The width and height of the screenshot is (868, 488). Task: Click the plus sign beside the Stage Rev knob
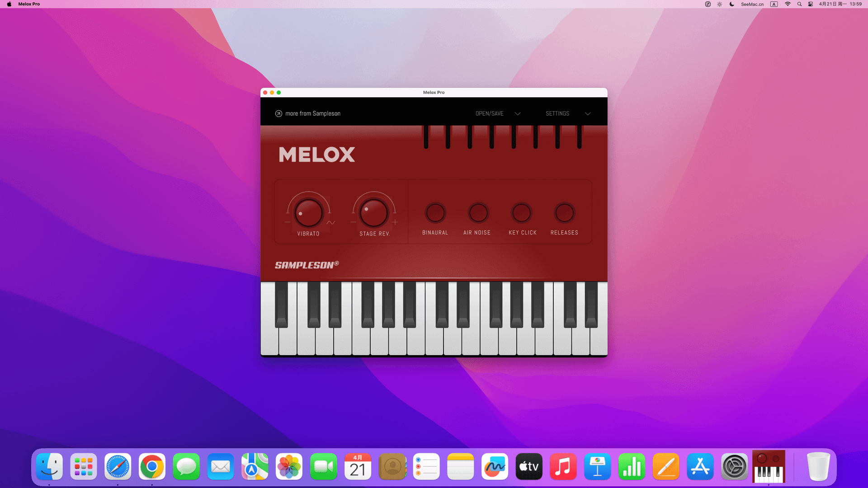click(x=395, y=222)
